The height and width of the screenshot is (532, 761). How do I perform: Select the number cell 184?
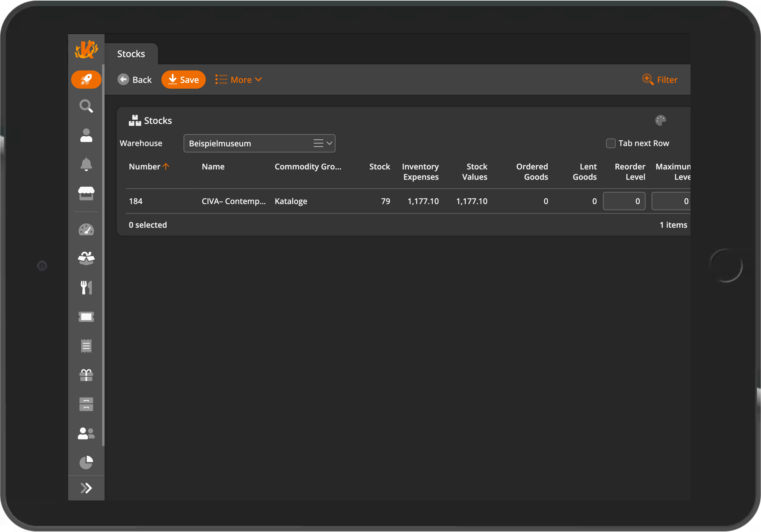pyautogui.click(x=136, y=201)
